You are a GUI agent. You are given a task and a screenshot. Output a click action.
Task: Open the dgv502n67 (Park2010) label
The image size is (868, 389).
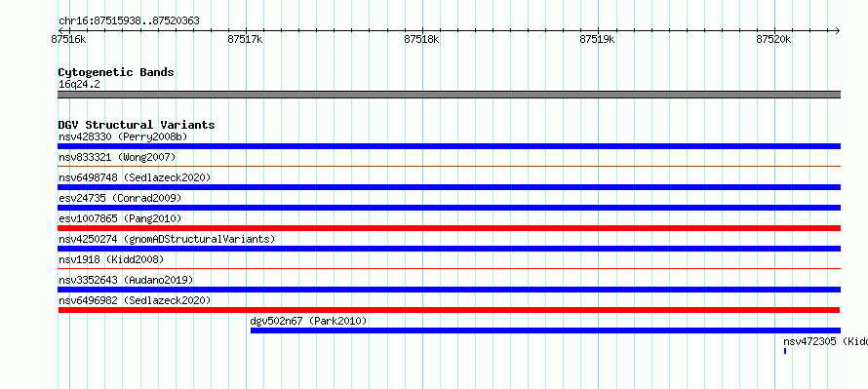coord(308,321)
